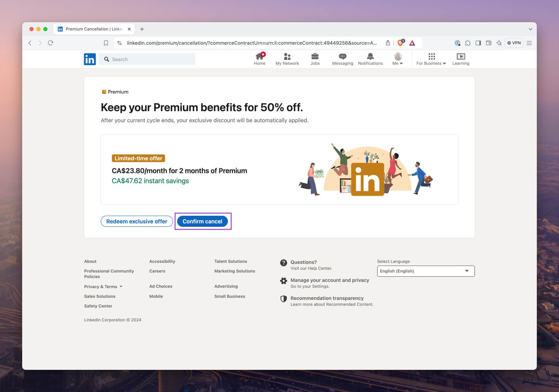Click Manage your account and privacy link
This screenshot has width=559, height=392.
[x=330, y=280]
